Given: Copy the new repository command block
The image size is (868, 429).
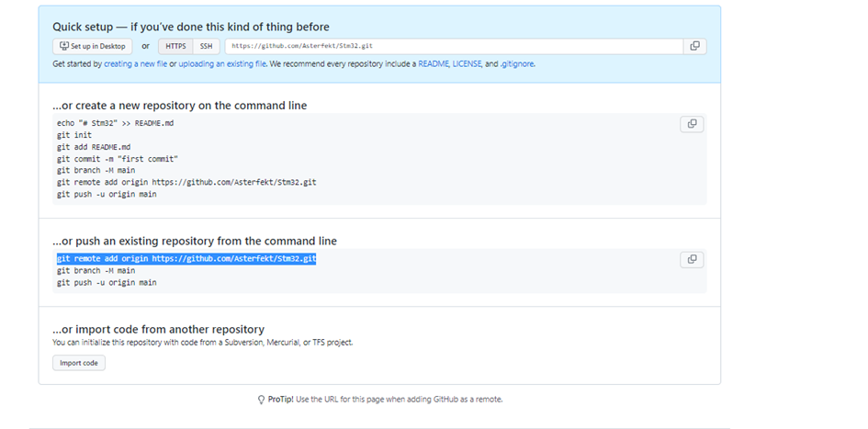Looking at the screenshot, I should (x=692, y=124).
